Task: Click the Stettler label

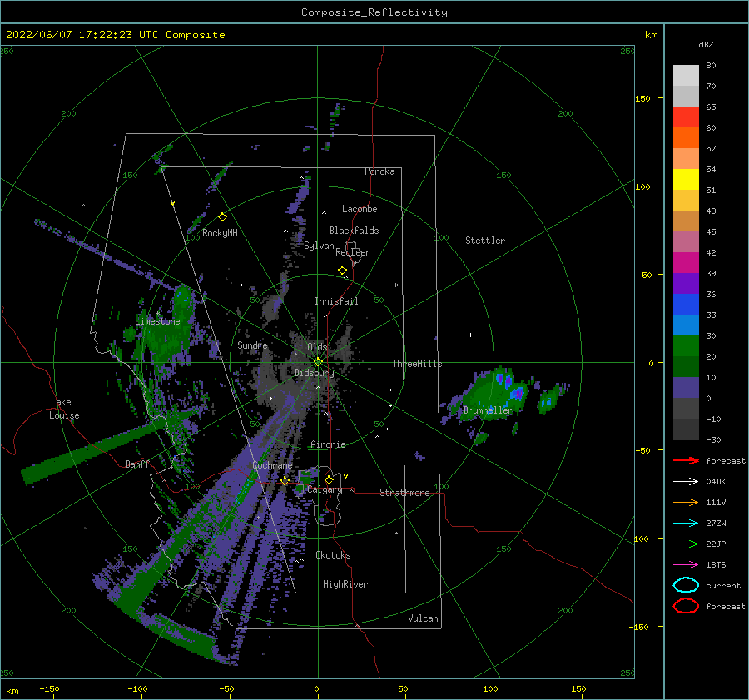Action: (485, 241)
